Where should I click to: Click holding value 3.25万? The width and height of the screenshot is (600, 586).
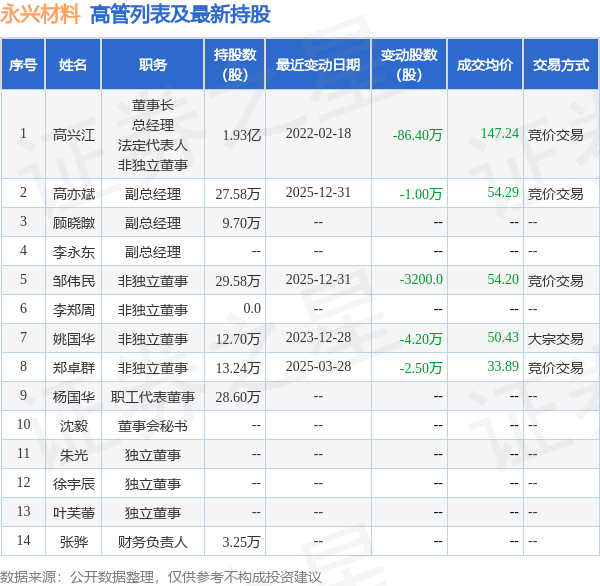[241, 542]
